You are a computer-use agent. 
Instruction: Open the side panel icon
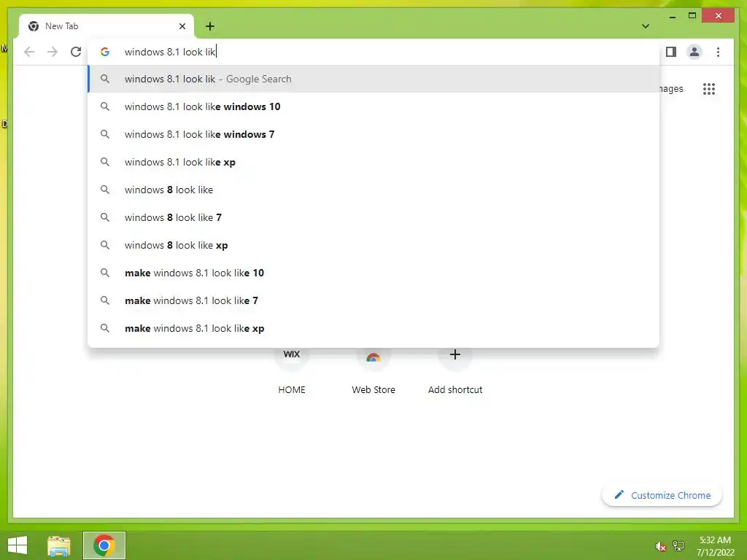coord(671,52)
